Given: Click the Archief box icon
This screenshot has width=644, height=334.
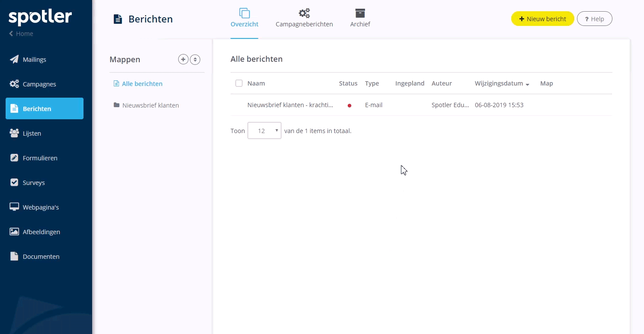Looking at the screenshot, I should 360,13.
